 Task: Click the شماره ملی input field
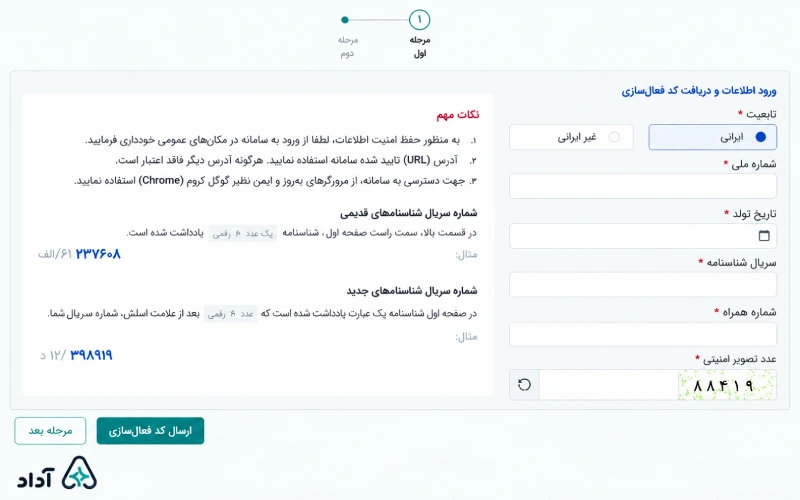643,186
